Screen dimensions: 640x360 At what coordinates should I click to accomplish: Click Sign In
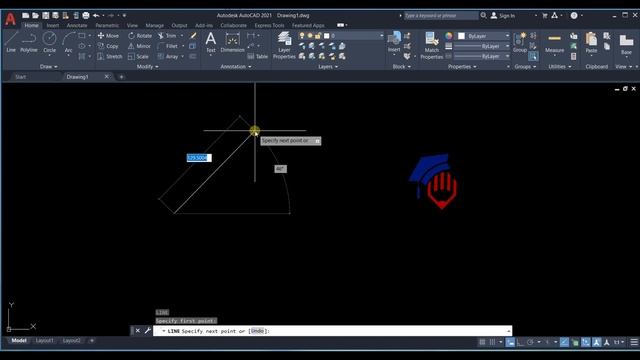coord(502,16)
